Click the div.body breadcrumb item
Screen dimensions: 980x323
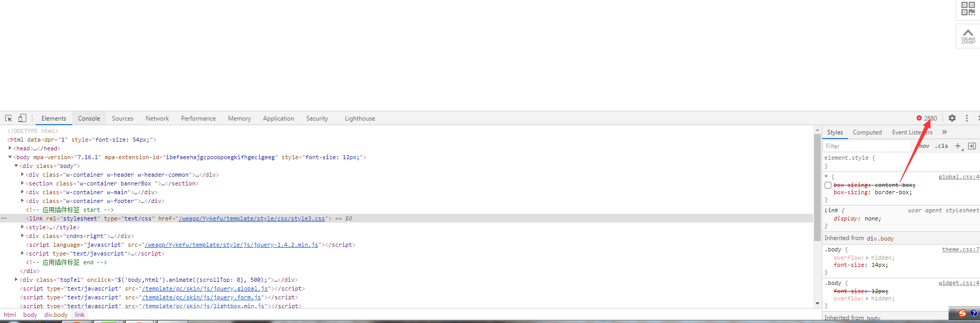click(x=56, y=315)
